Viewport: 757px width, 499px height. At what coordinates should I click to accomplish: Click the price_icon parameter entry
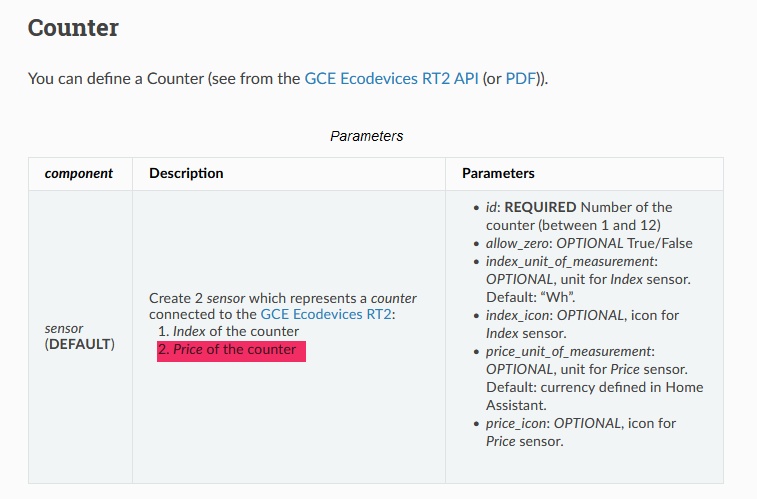pyautogui.click(x=580, y=423)
